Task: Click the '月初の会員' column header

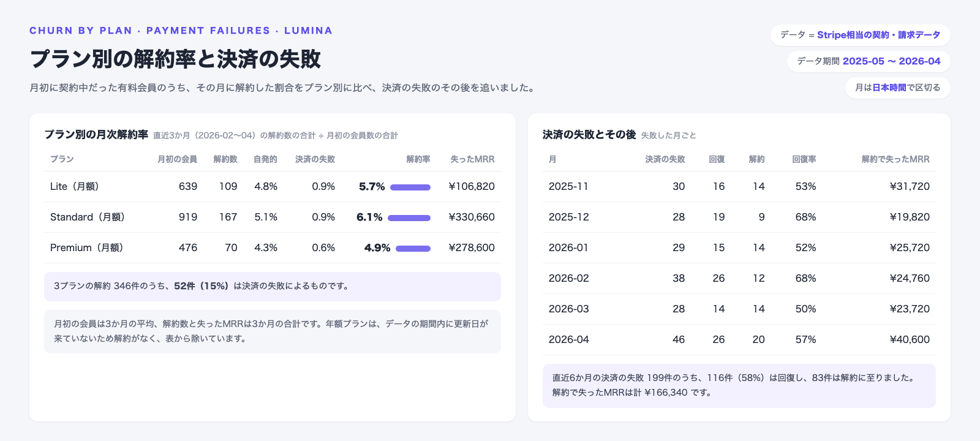Action: pos(177,159)
